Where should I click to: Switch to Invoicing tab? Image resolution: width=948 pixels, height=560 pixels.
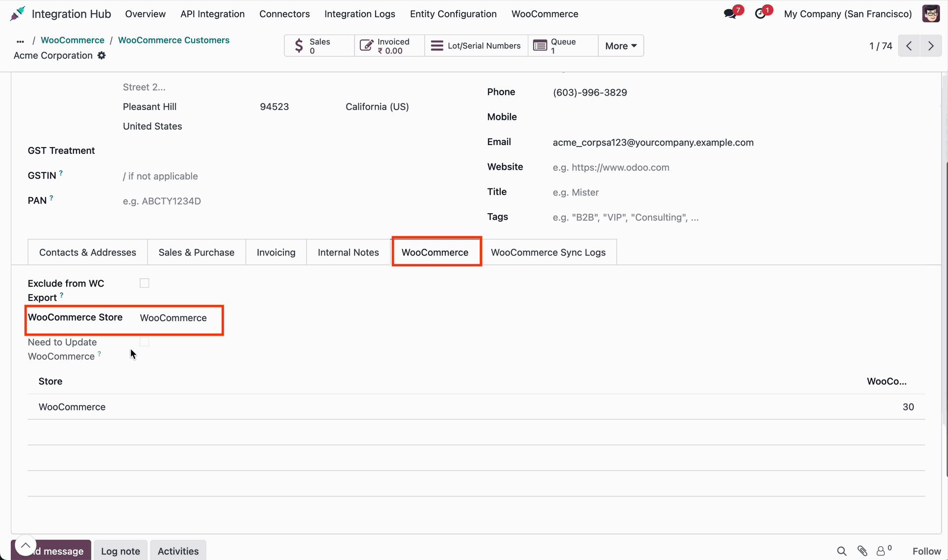(276, 252)
